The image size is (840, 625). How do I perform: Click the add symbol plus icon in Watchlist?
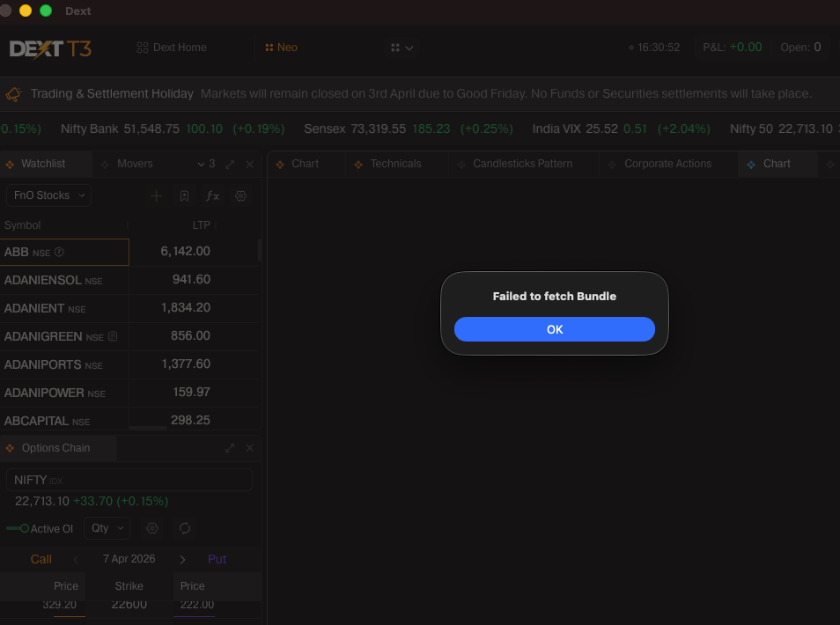(x=156, y=196)
